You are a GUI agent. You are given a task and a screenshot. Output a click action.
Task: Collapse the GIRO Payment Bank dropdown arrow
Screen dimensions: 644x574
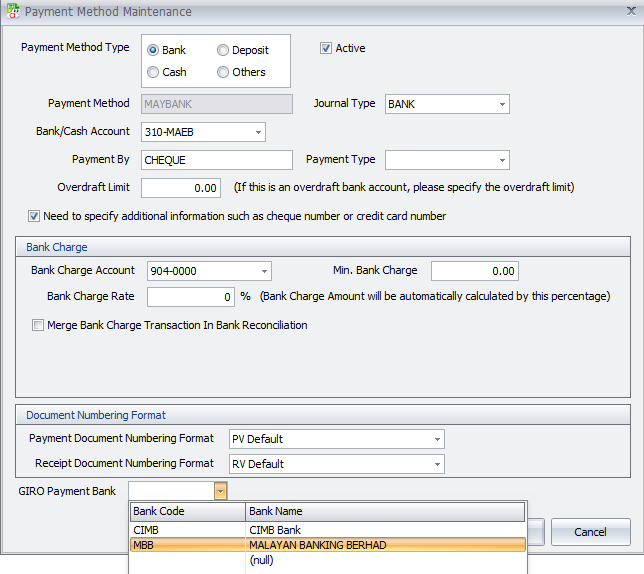click(221, 491)
